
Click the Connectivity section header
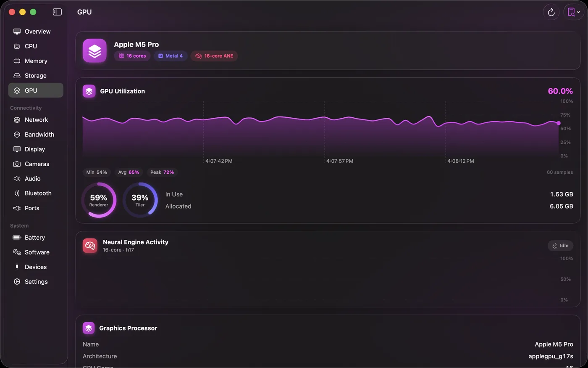point(26,108)
